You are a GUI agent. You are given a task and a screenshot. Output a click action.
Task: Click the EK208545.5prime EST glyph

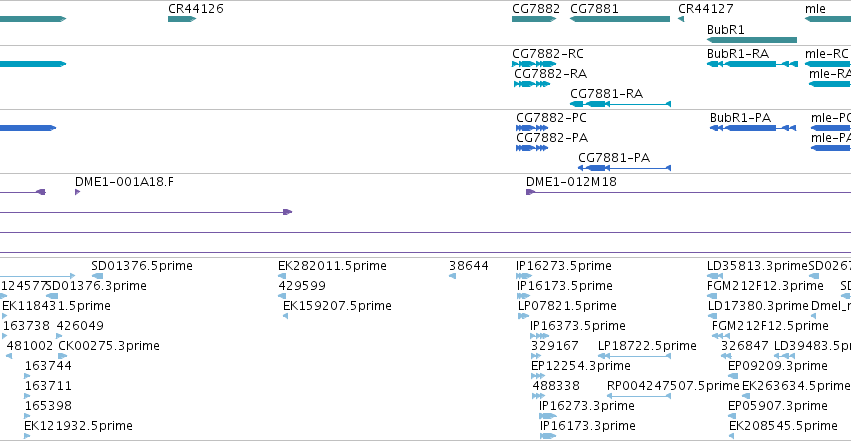tap(732, 437)
